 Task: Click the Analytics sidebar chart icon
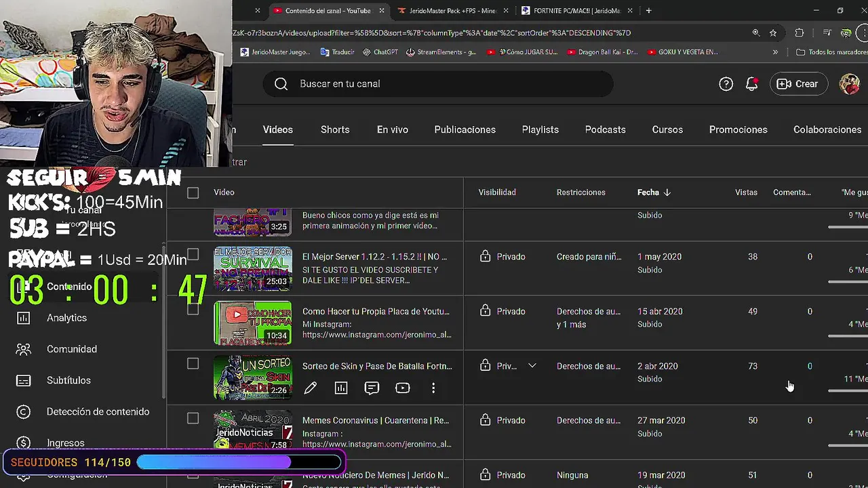point(23,318)
